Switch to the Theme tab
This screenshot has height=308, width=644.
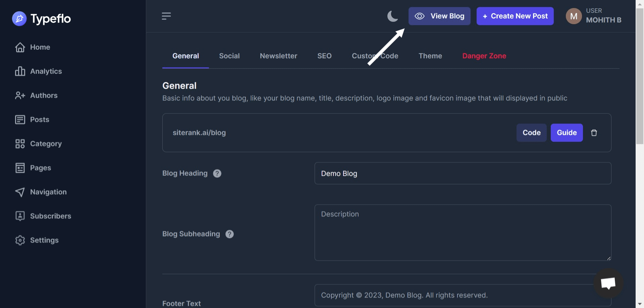point(430,56)
